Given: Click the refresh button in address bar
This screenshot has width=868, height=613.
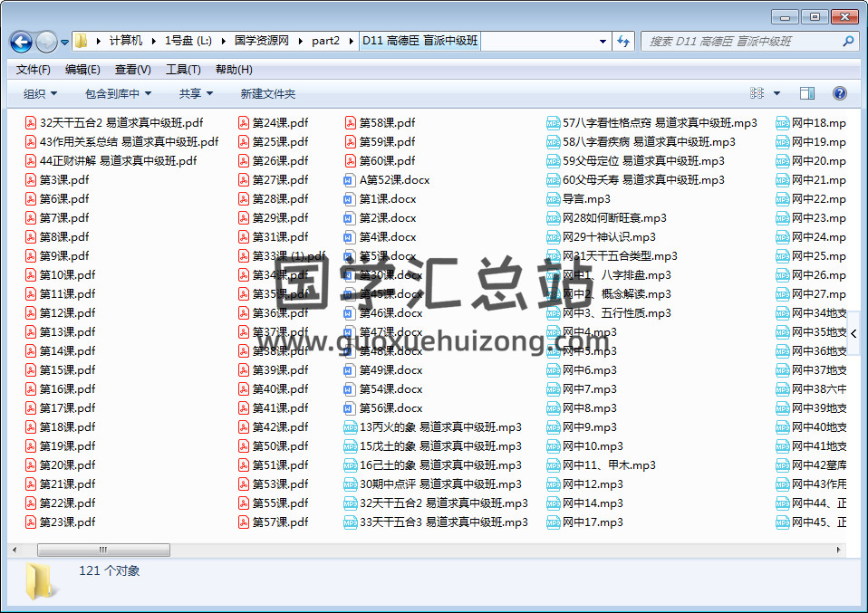Looking at the screenshot, I should point(623,42).
